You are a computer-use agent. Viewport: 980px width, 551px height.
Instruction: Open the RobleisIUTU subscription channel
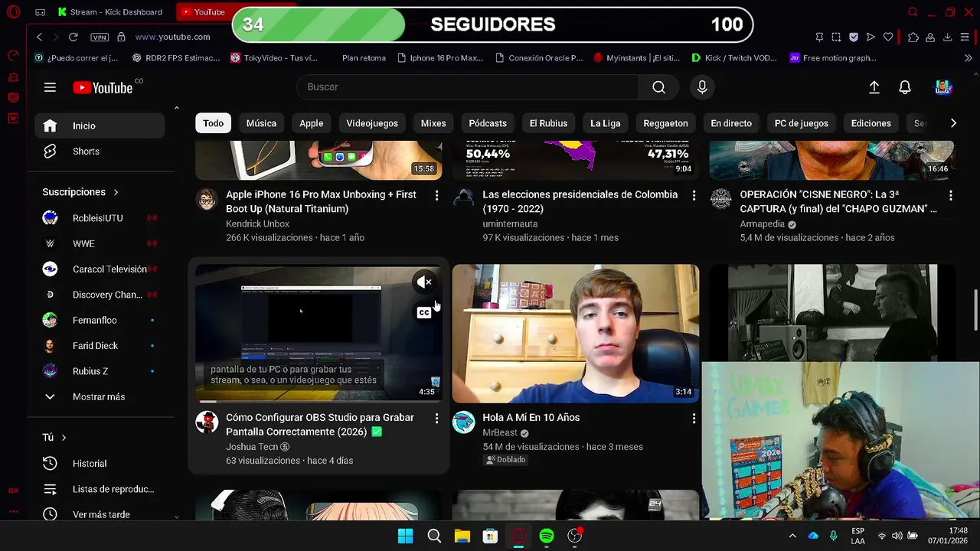tap(100, 218)
